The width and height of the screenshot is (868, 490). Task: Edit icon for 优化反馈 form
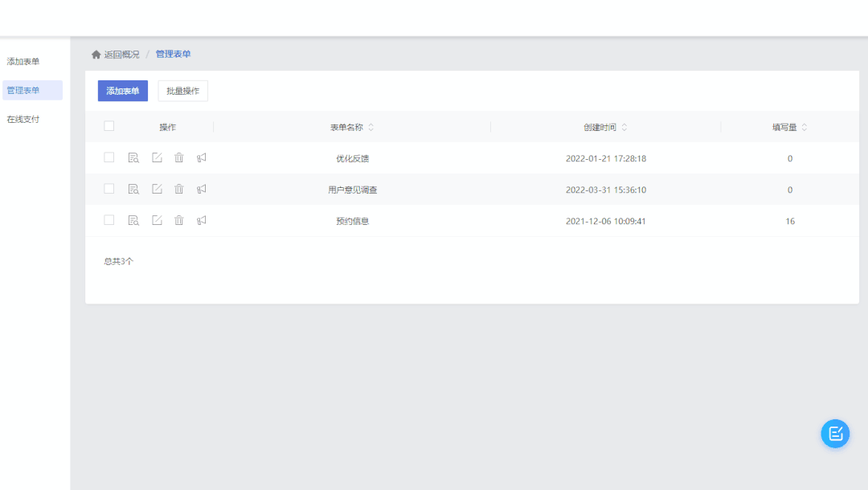(158, 157)
